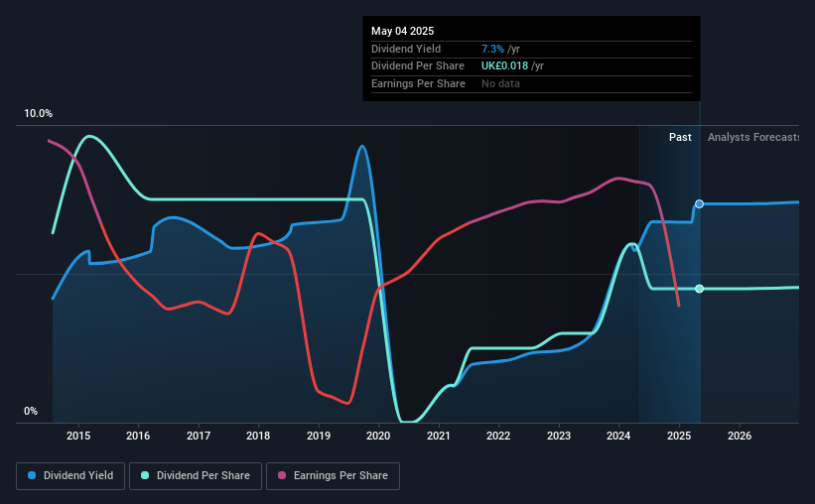815x504 pixels.
Task: Click the 2026 x-axis label
Action: pyautogui.click(x=740, y=436)
